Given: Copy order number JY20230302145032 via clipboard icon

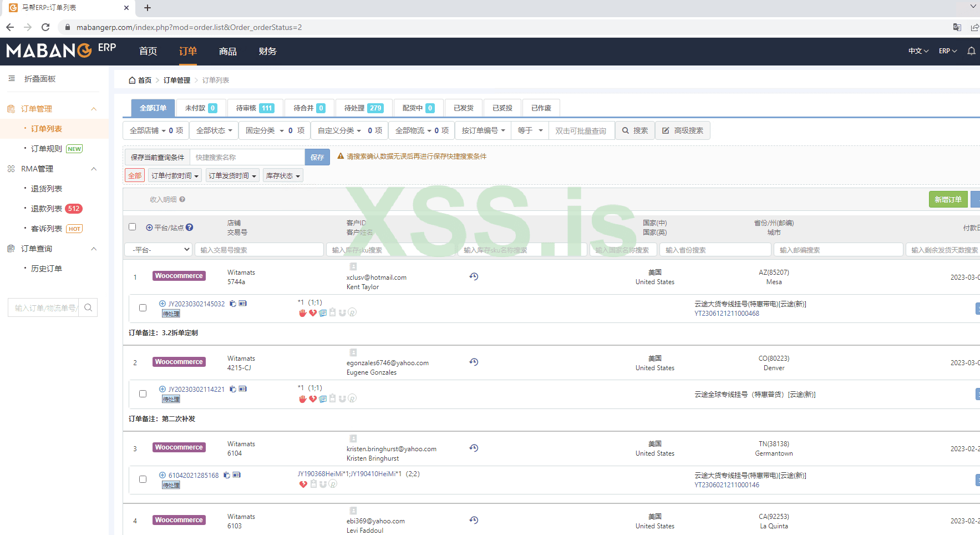Looking at the screenshot, I should [233, 304].
